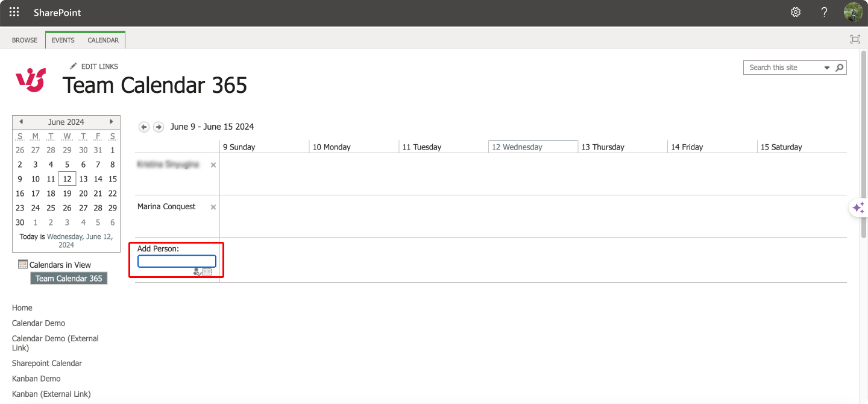Switch to the Browse ribbon tab

[25, 40]
